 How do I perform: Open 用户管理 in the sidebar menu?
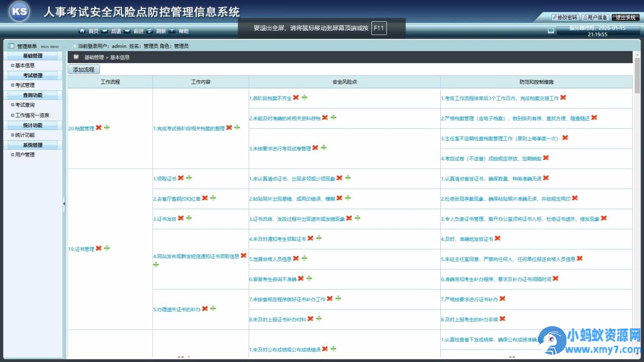(x=25, y=155)
